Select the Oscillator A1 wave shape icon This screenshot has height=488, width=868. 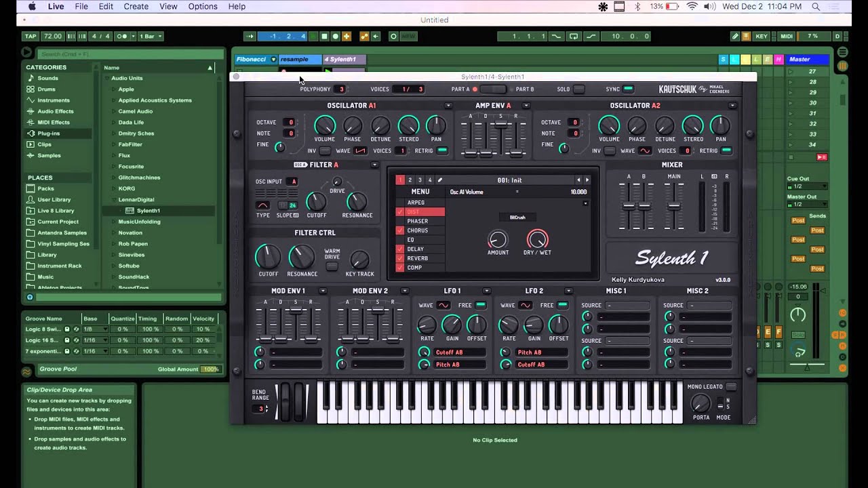tap(360, 150)
